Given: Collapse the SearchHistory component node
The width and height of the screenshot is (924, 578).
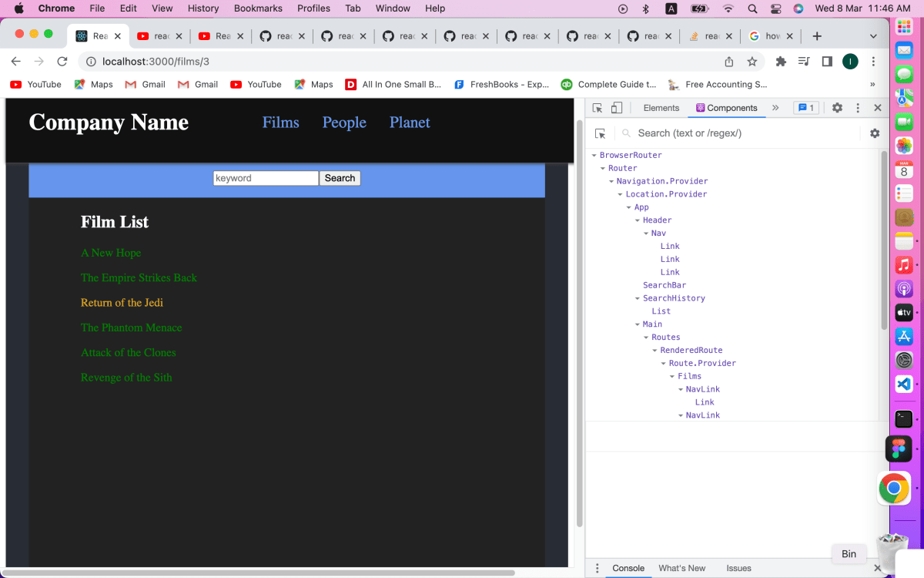Looking at the screenshot, I should 638,298.
